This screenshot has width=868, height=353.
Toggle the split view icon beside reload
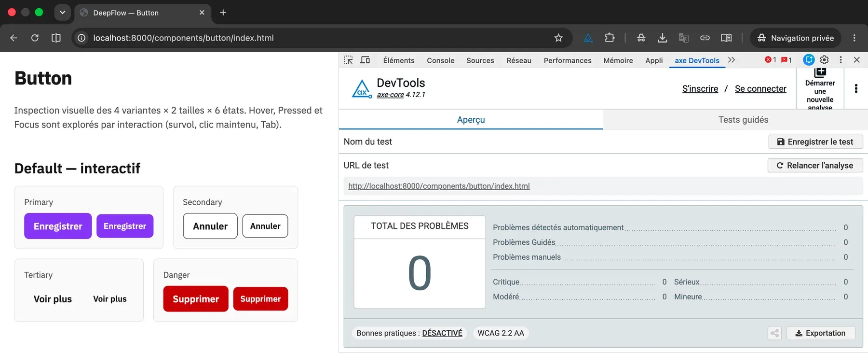pyautogui.click(x=56, y=38)
